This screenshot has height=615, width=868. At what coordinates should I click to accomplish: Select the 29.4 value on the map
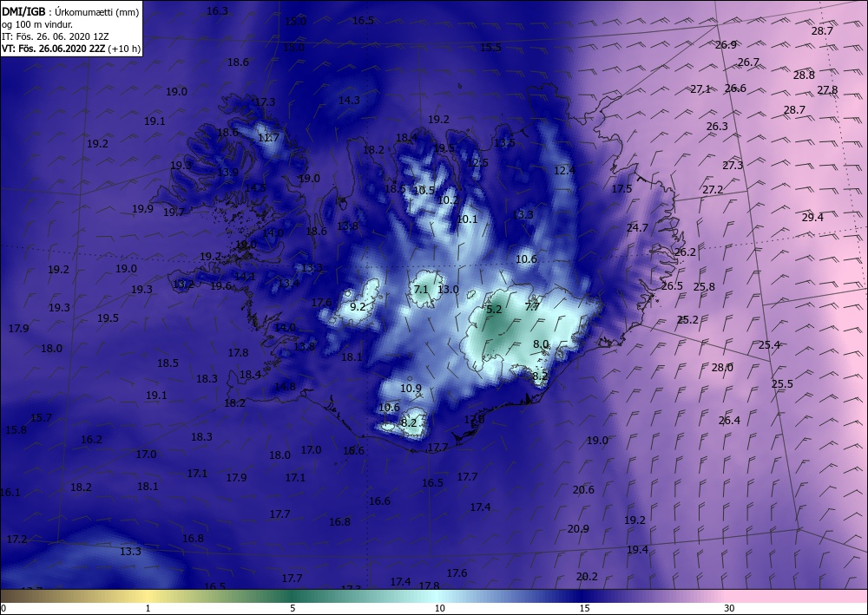[812, 218]
